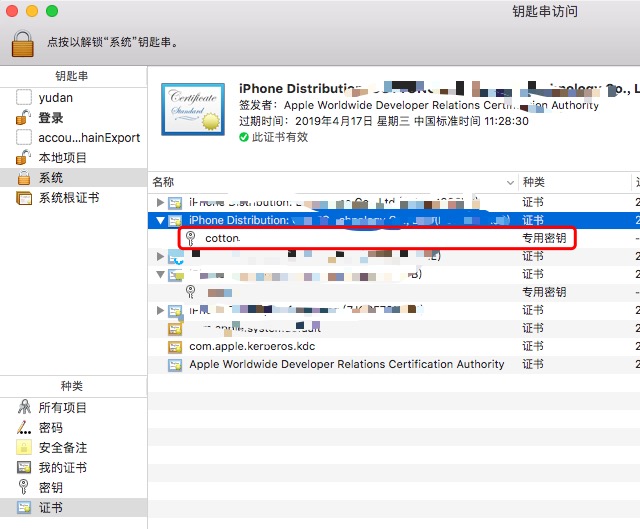Select the cotton private key row
Screen dimensions: 640x529
[x=394, y=238]
